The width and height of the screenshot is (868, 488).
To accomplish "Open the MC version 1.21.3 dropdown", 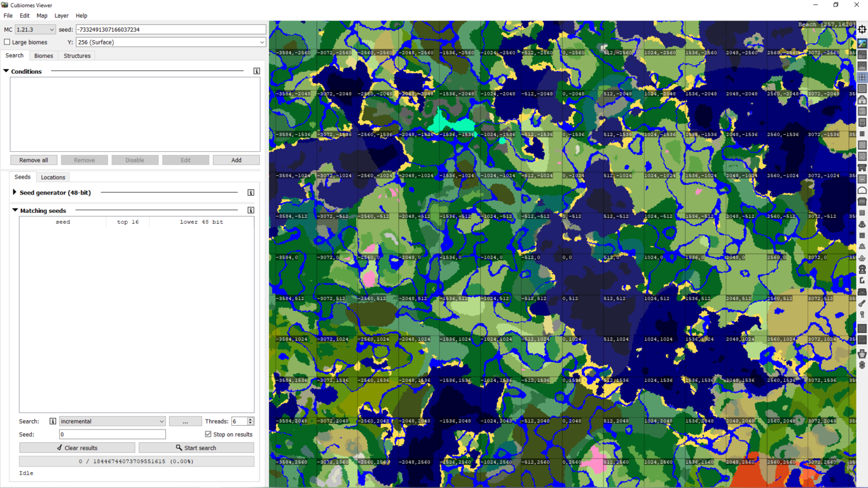I will click(x=35, y=29).
